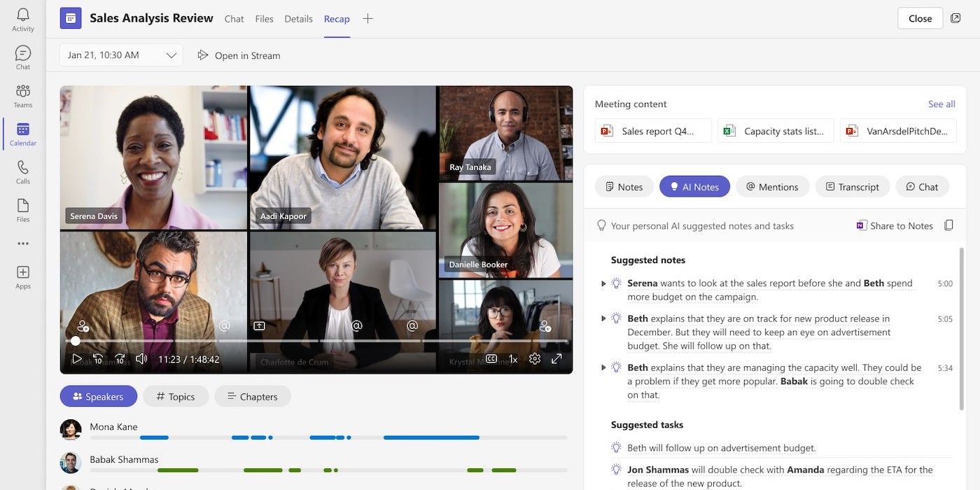Select the Calls icon in the sidebar

(22, 171)
